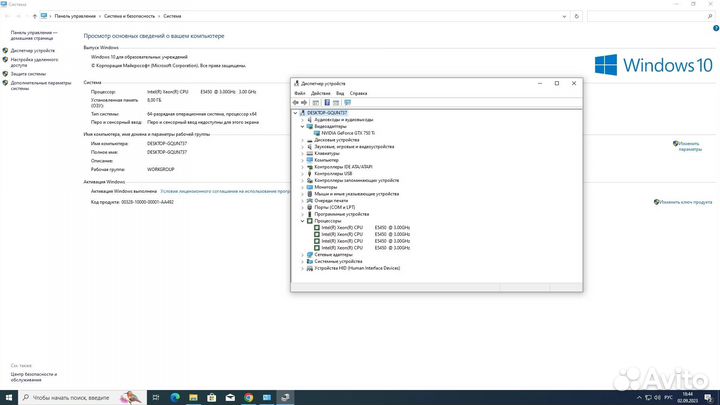The image size is (720, 405).
Task: Open the Windows Start menu
Action: (9, 398)
